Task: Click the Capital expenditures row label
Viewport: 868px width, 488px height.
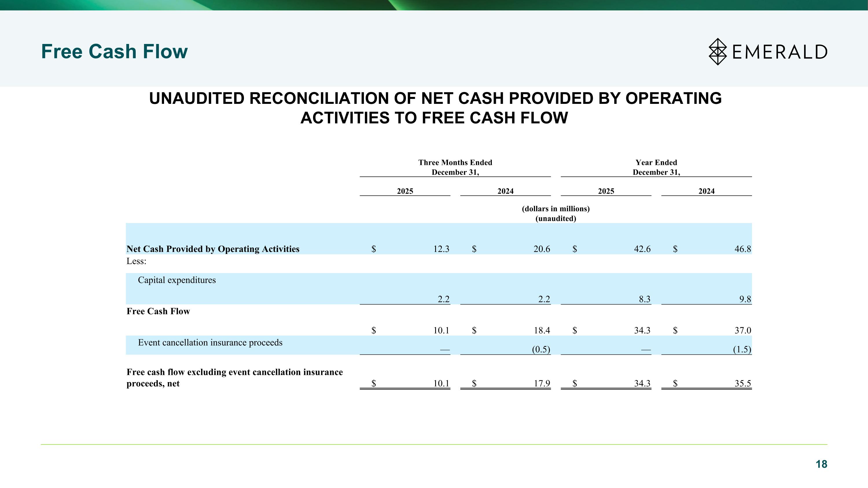Action: tap(176, 280)
